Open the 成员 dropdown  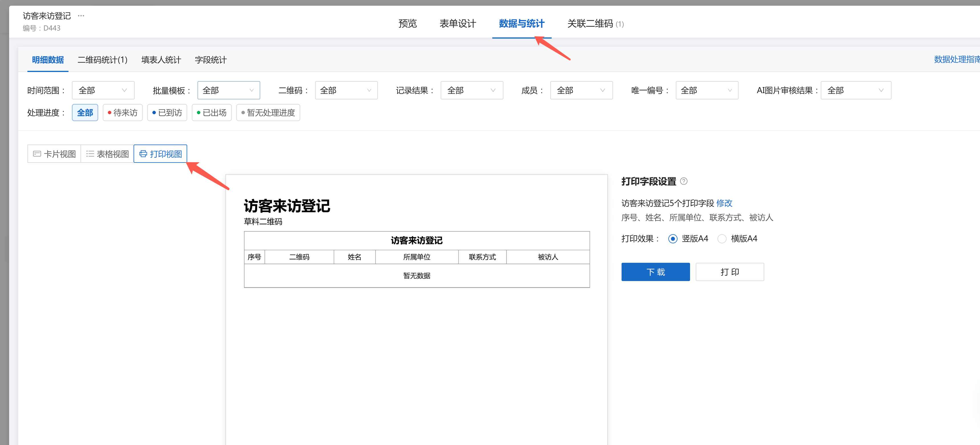[x=581, y=90]
